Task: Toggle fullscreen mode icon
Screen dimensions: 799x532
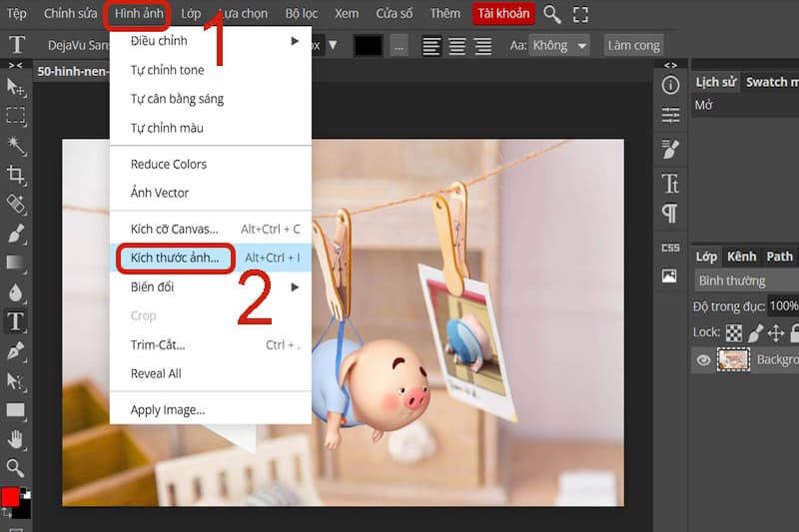Action: point(580,14)
